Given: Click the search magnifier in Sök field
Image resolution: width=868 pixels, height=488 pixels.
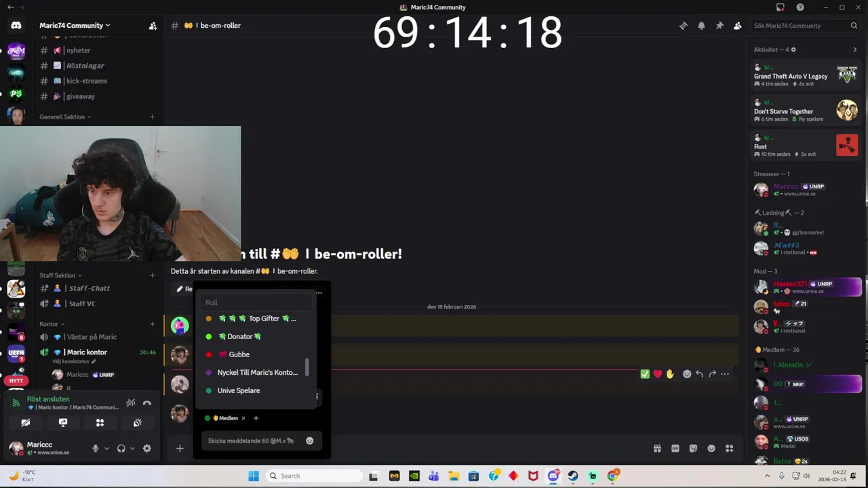Looking at the screenshot, I should tap(854, 26).
